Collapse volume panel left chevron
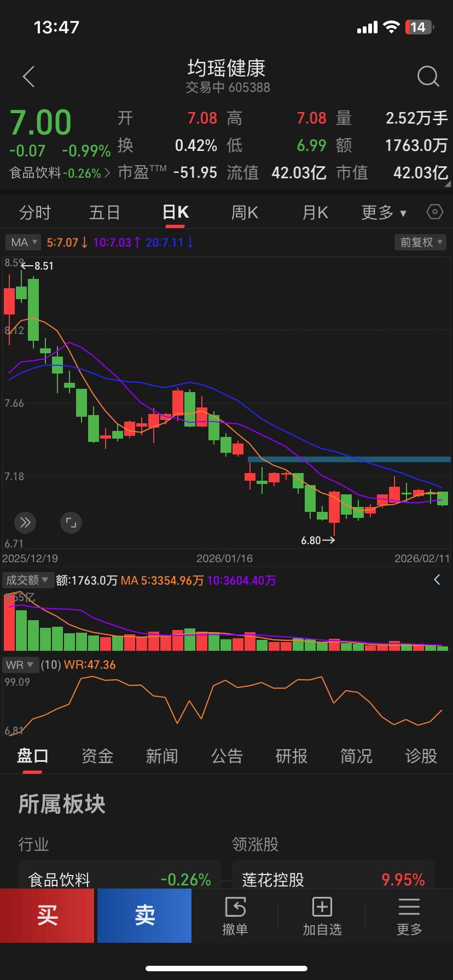 click(x=437, y=580)
